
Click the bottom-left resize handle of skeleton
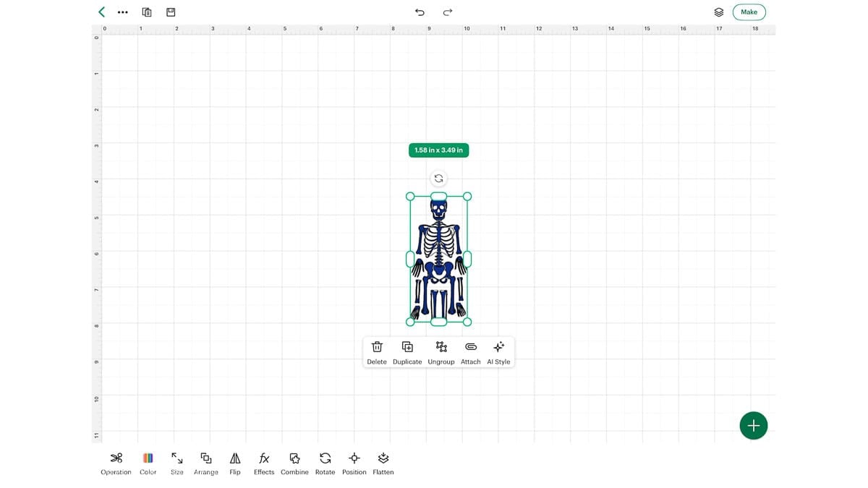(410, 322)
